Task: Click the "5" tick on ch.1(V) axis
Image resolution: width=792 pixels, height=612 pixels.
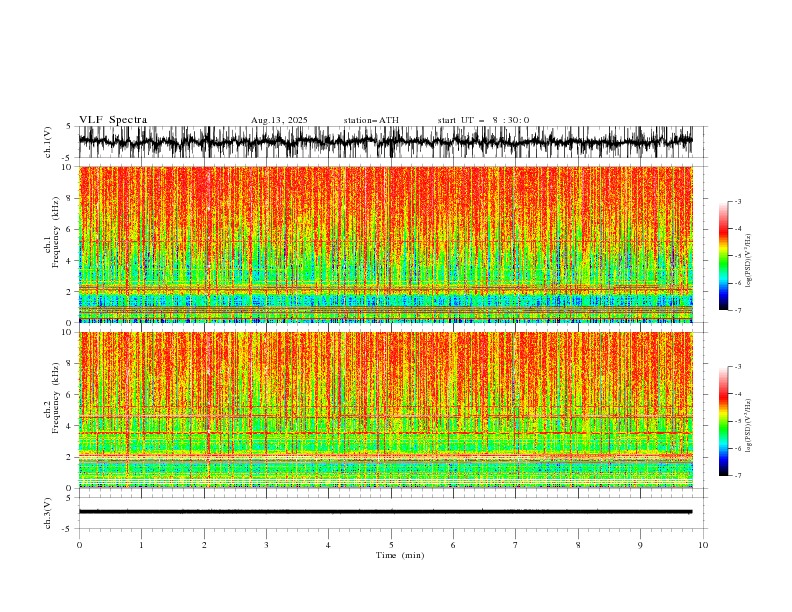Action: pyautogui.click(x=69, y=126)
